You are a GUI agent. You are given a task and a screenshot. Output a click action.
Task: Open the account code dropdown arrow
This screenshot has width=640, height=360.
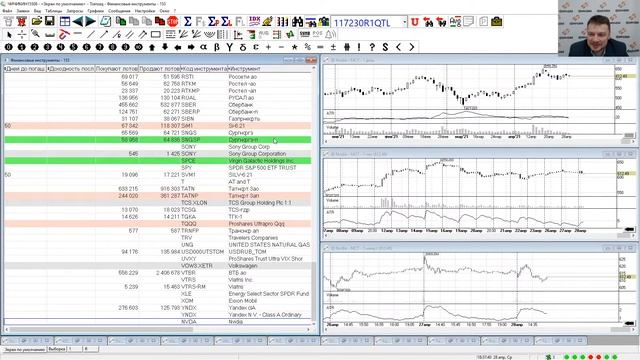click(x=404, y=22)
